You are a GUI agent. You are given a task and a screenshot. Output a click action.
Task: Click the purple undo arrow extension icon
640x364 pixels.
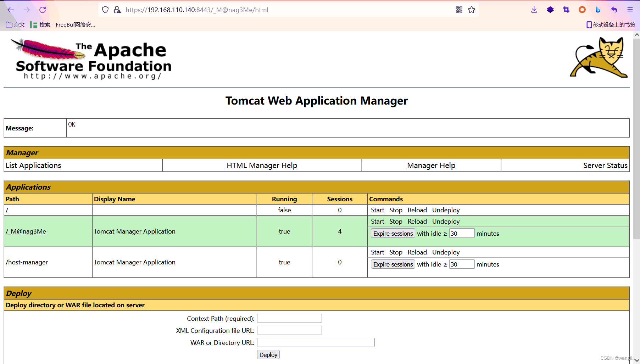point(614,10)
